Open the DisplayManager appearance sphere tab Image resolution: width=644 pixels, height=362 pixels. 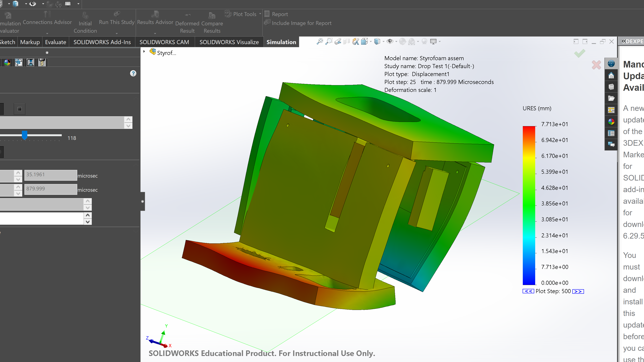click(x=7, y=62)
